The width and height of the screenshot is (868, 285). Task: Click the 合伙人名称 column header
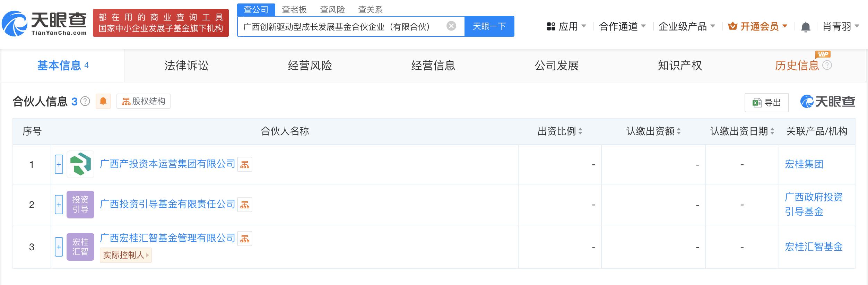pos(285,131)
